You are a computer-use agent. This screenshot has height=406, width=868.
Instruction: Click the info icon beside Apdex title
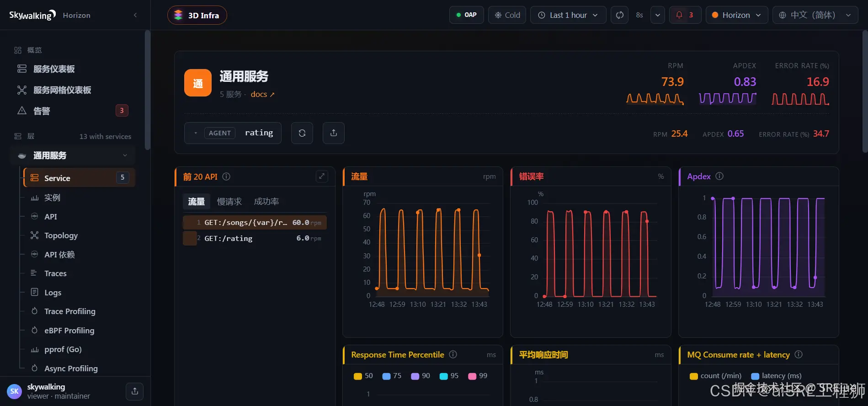719,176
